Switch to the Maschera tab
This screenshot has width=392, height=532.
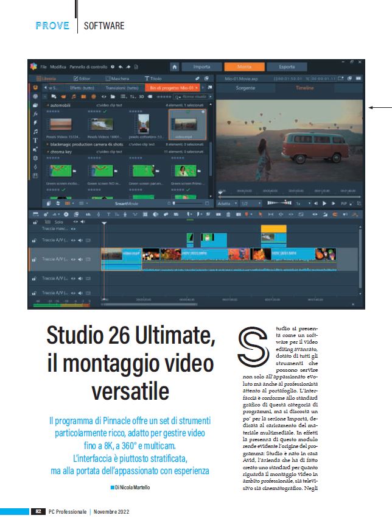(x=117, y=79)
